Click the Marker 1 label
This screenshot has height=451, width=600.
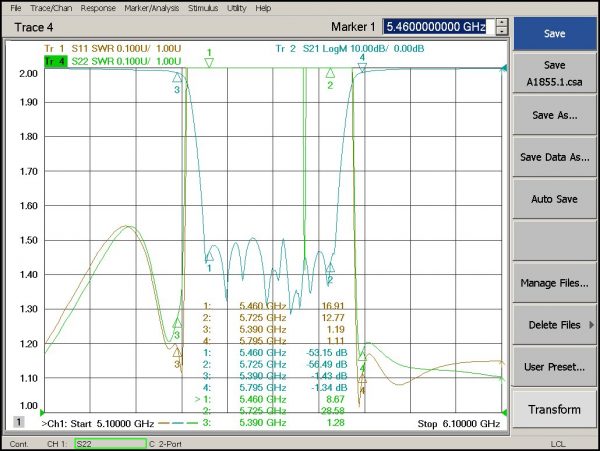(x=353, y=27)
